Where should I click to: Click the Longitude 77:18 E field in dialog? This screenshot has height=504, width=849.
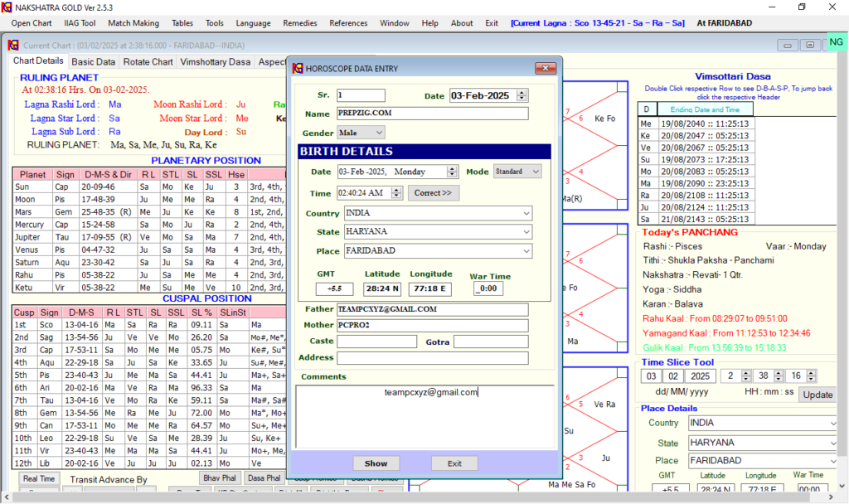[430, 288]
